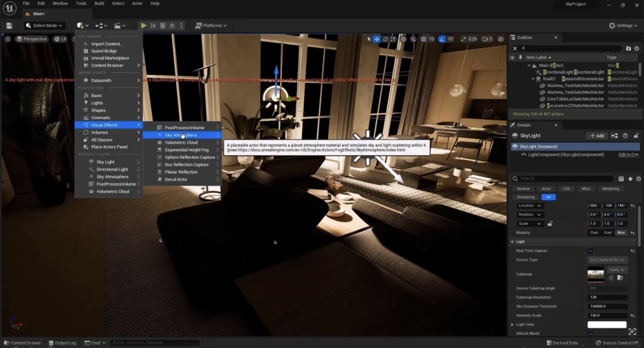Pick Directional Light from Recently Placed
Screen dimensions: 644x348
point(109,169)
